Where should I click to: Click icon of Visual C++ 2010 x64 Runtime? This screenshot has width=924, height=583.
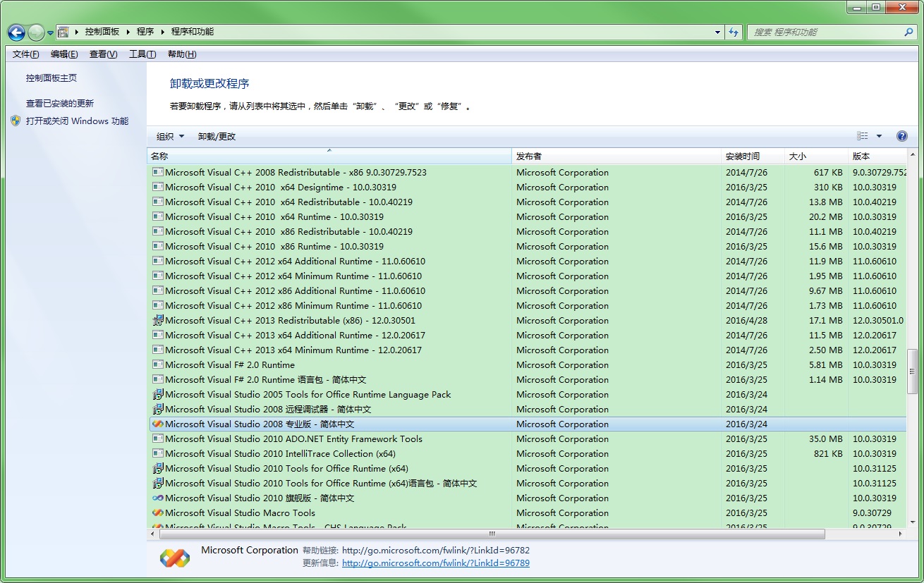[158, 216]
